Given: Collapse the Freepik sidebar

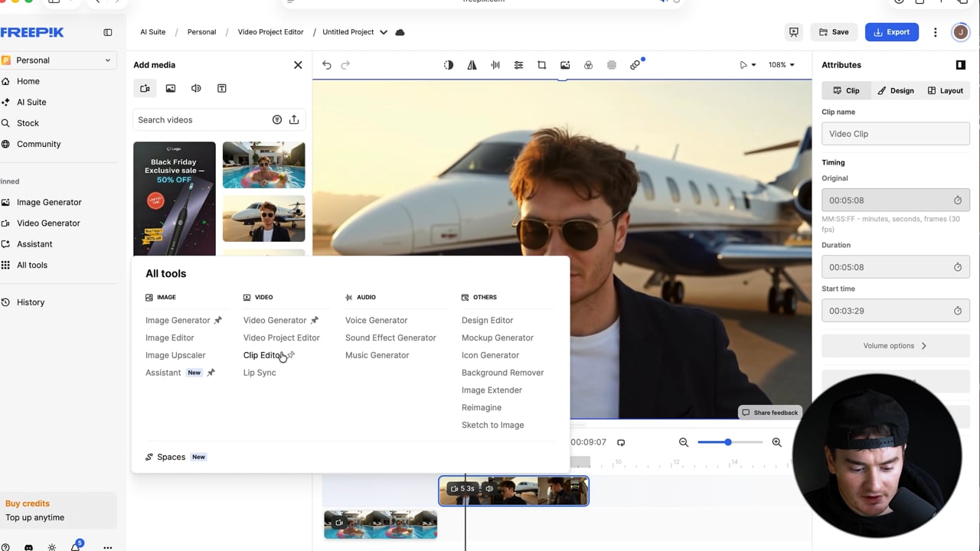Looking at the screenshot, I should 108,32.
